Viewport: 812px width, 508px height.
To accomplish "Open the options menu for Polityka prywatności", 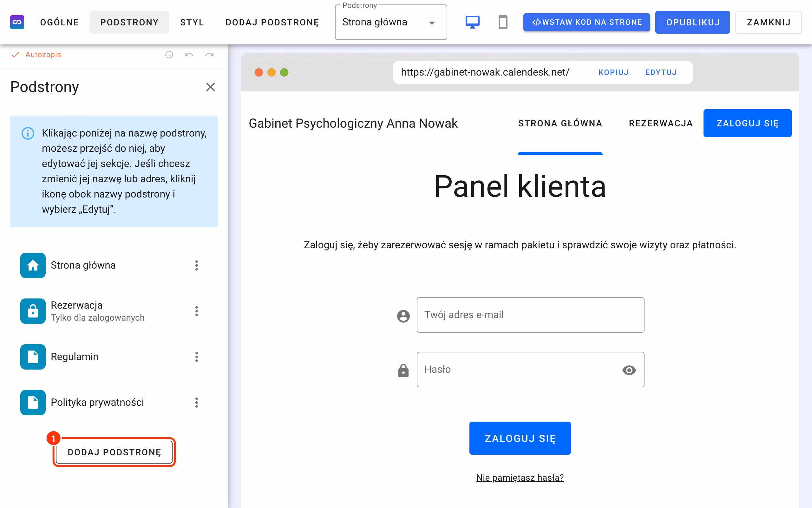I will (x=197, y=403).
